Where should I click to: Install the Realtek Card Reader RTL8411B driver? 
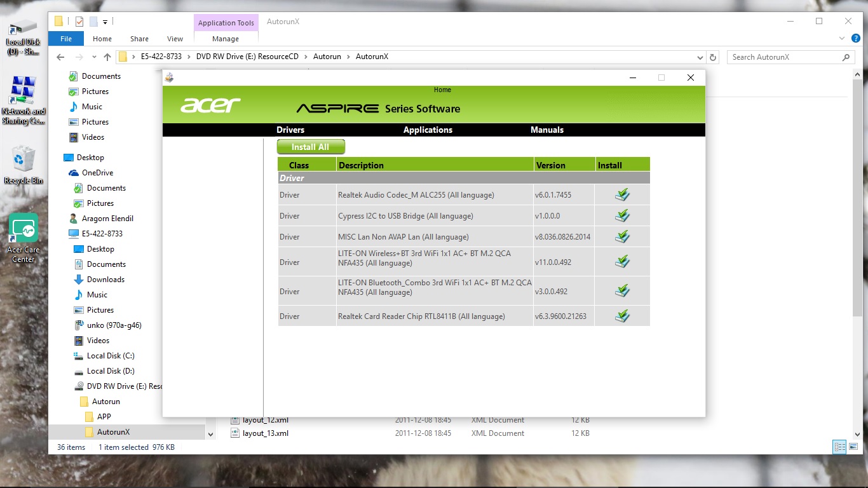pos(622,316)
